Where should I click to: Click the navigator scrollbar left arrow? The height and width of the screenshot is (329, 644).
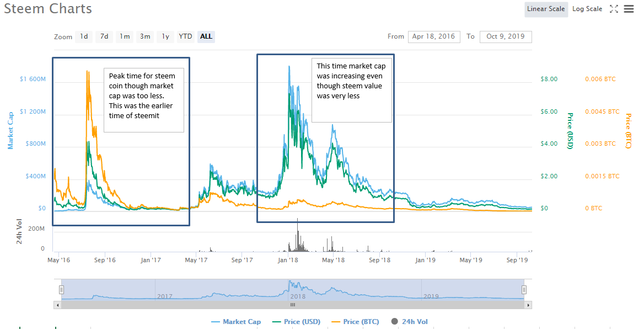tap(57, 305)
